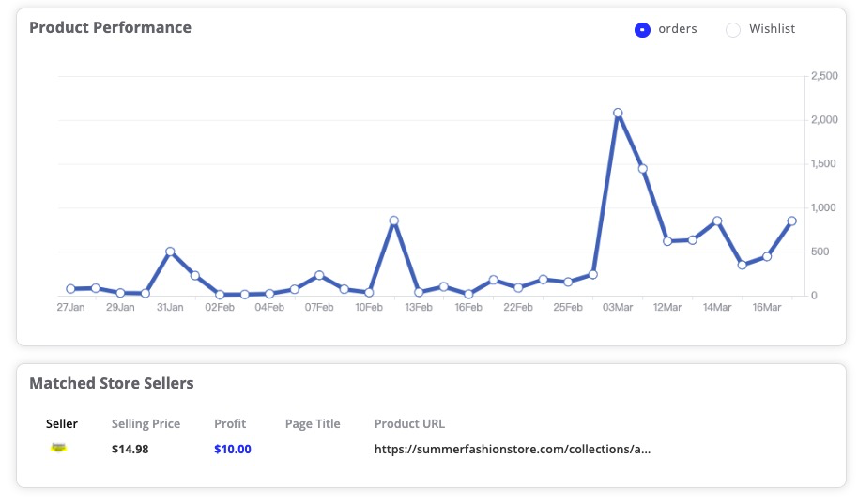858x504 pixels.
Task: Click the peak data point on 03Mar
Action: coord(618,113)
